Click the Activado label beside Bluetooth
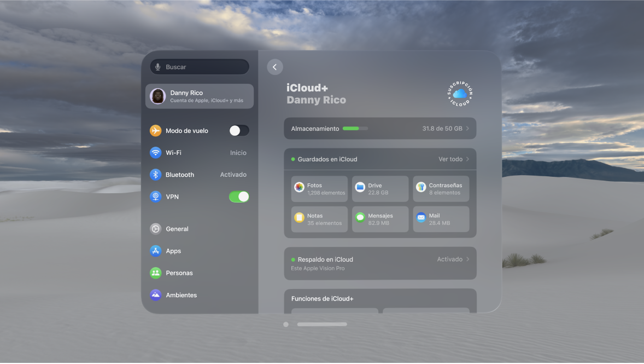 233,175
